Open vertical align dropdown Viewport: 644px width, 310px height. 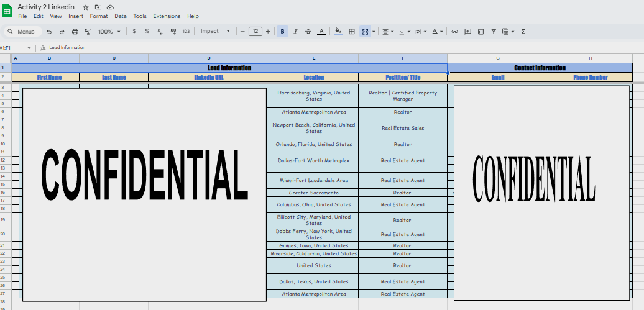(404, 32)
